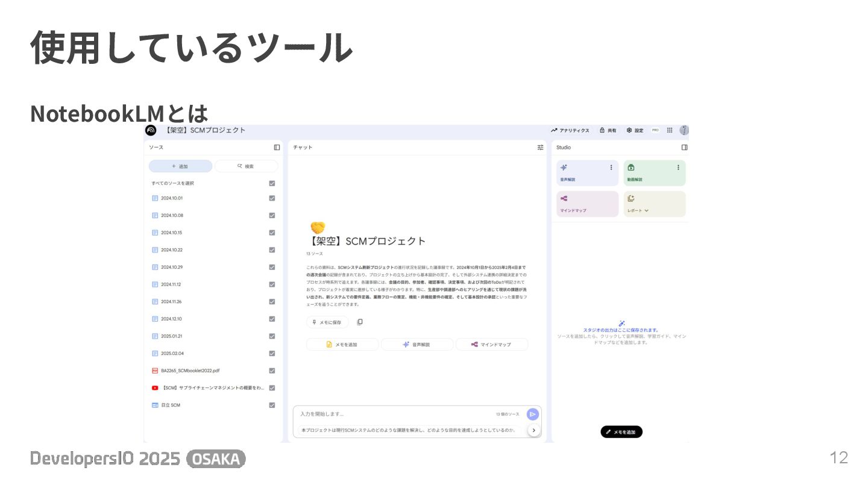
Task: Open the Google apps grid icon
Action: pyautogui.click(x=670, y=130)
